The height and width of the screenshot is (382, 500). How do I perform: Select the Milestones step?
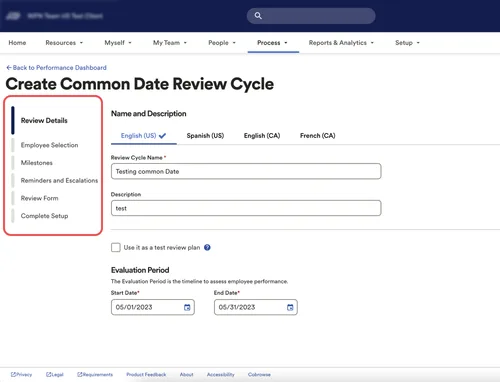37,163
